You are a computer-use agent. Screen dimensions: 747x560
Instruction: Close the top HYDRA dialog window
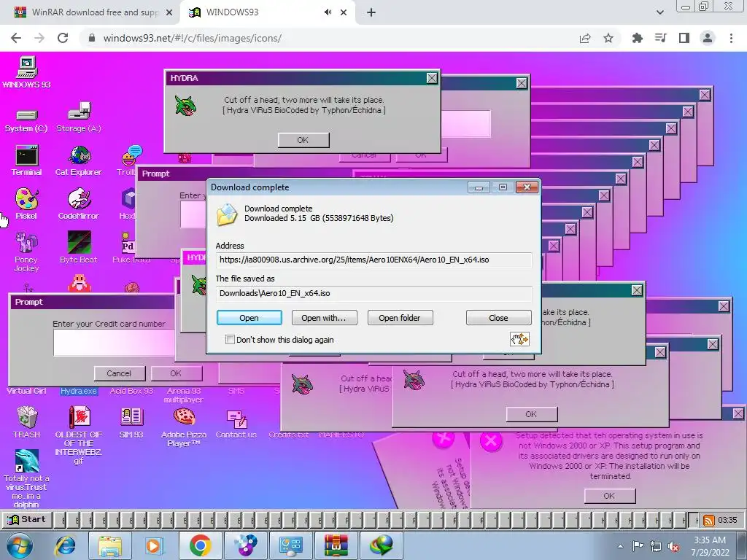pos(432,78)
